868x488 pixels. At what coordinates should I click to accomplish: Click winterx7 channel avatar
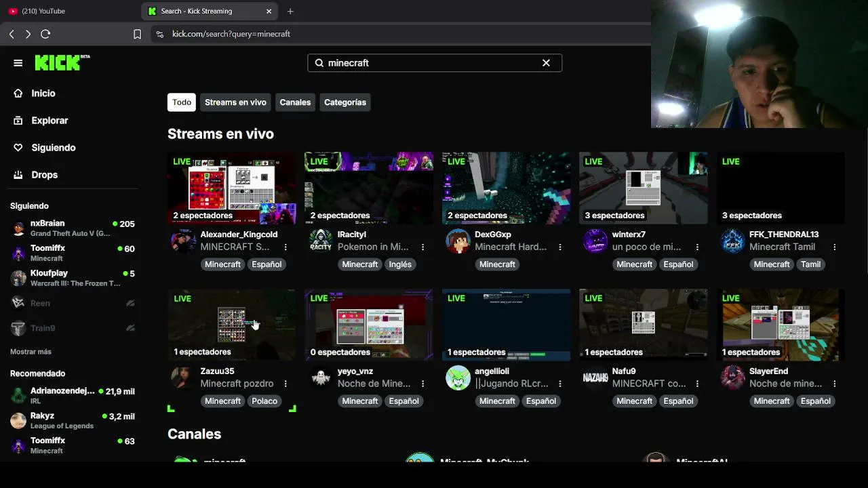pos(595,241)
